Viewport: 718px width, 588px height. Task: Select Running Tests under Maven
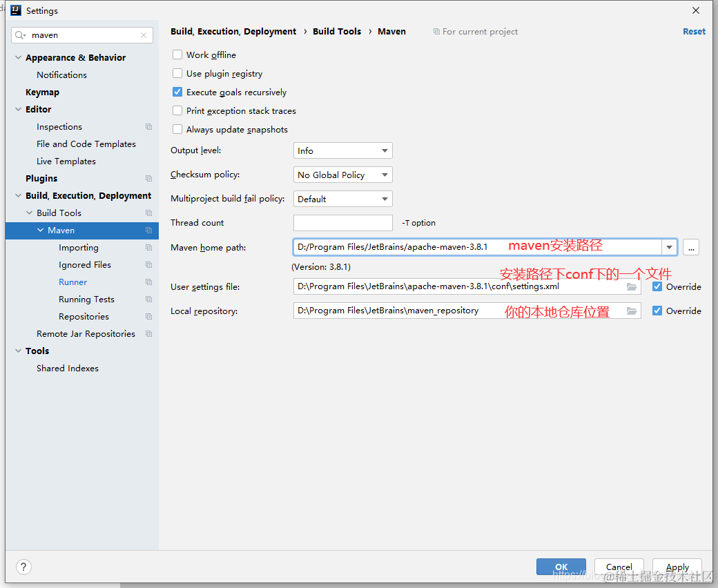[x=86, y=300]
